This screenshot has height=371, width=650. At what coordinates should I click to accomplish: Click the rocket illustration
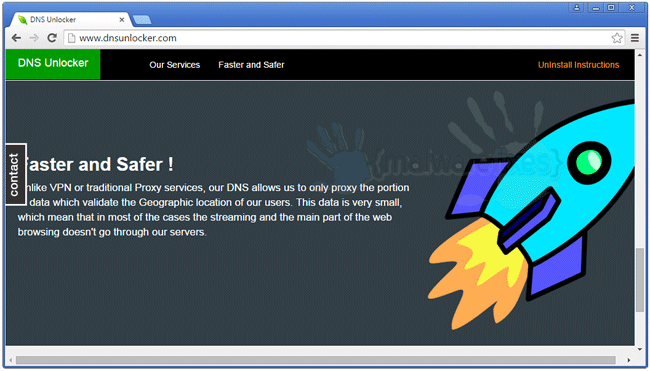(531, 213)
